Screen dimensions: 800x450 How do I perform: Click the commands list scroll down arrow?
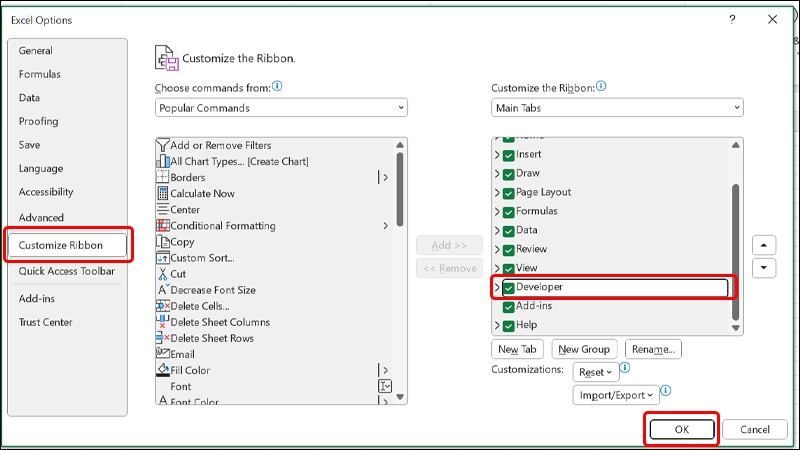[400, 397]
